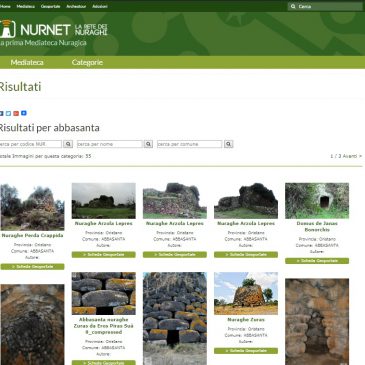The height and width of the screenshot is (365, 365).
Task: Click search button beside cerca per nome
Action: (148, 144)
